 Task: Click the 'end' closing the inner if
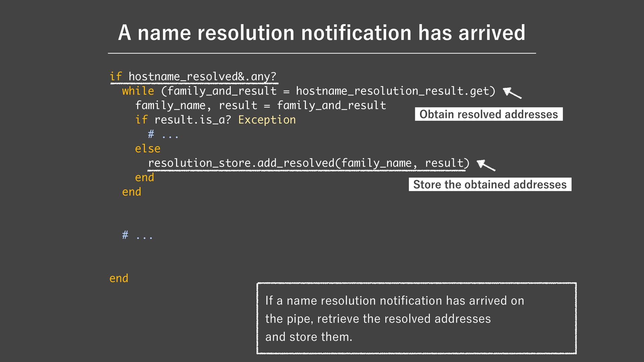coord(144,178)
